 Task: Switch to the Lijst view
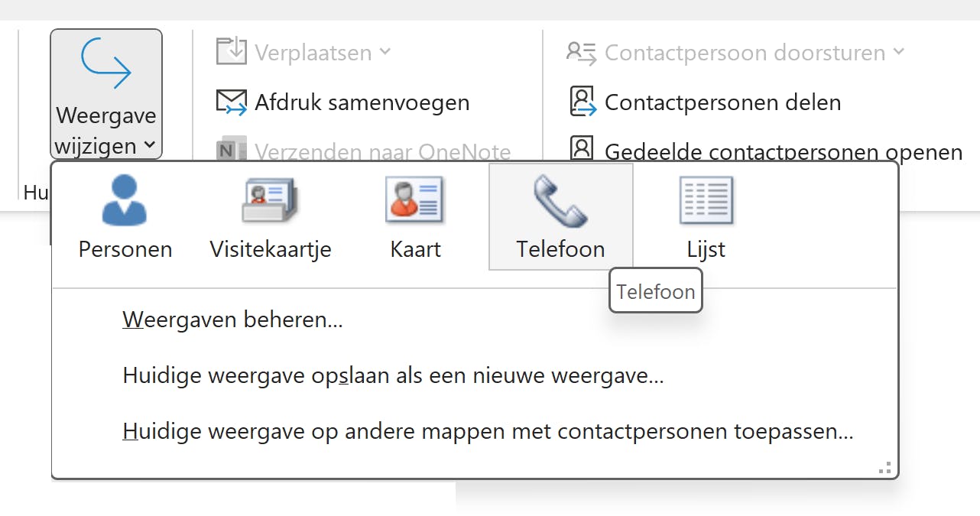click(705, 200)
